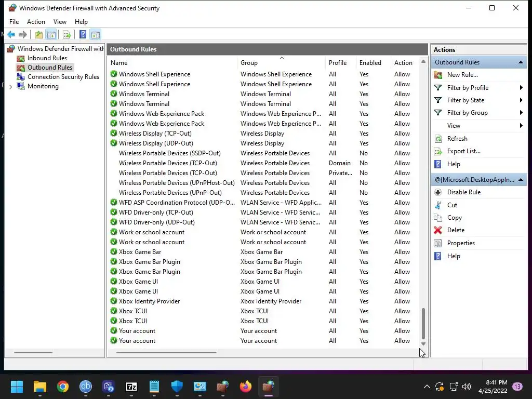Click the Filter by Profile funnel icon
The width and height of the screenshot is (532, 399).
(438, 87)
